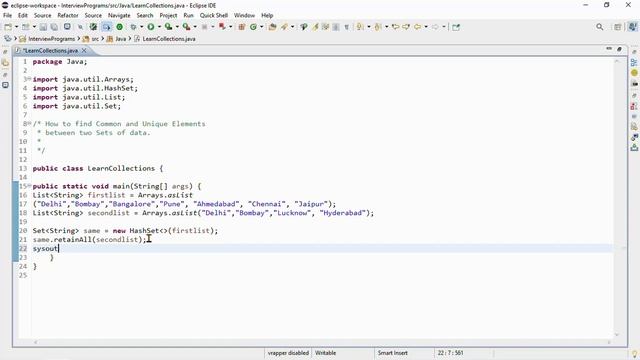Open the Project menu
The width and height of the screenshot is (640, 360).
click(168, 16)
